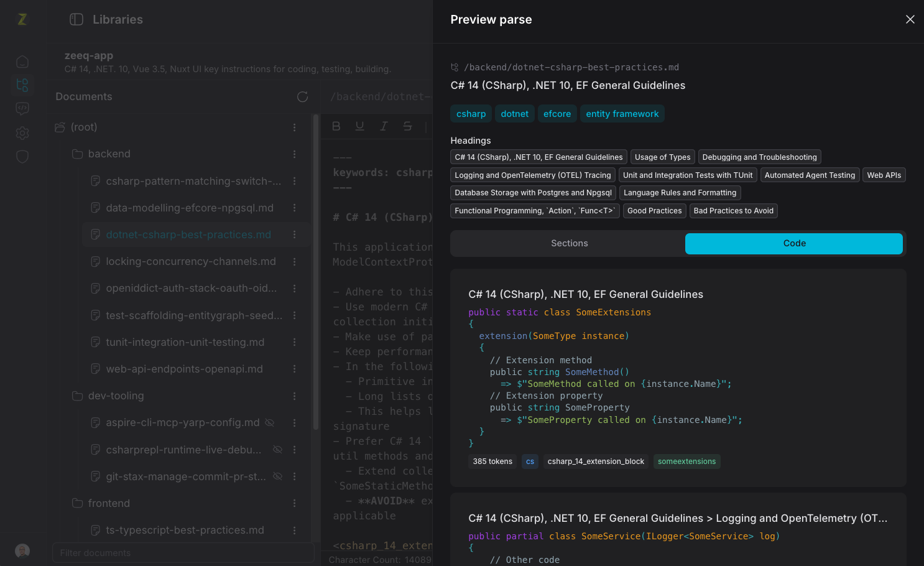924x566 pixels.
Task: Open options menu for dotnet-csharp-best-practices.md
Action: [x=295, y=234]
